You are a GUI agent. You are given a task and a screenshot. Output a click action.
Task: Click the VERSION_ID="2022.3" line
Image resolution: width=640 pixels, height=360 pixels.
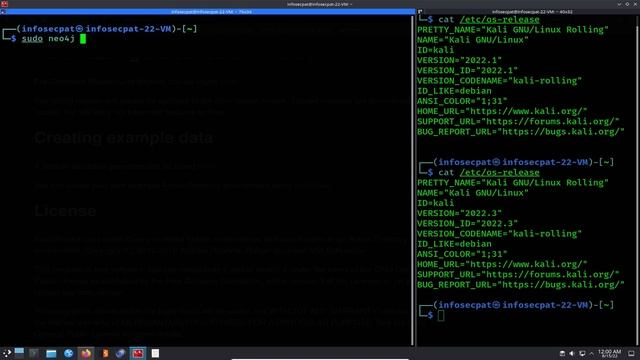pyautogui.click(x=467, y=223)
